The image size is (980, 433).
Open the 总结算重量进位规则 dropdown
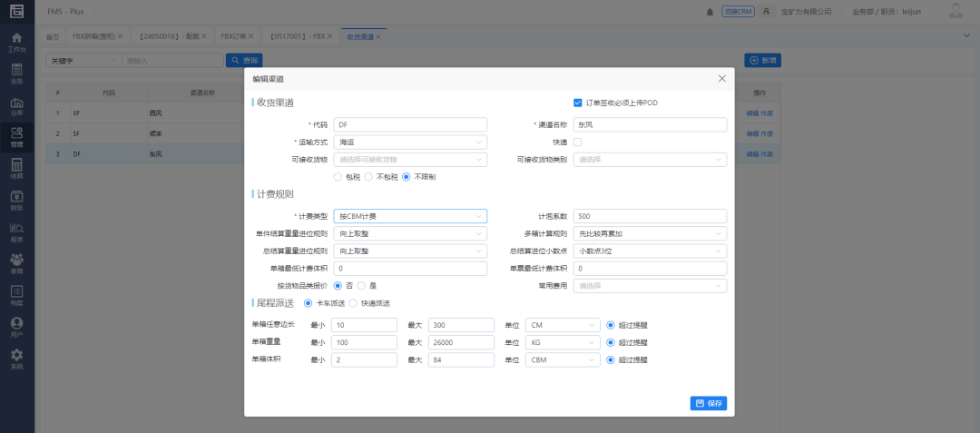410,251
